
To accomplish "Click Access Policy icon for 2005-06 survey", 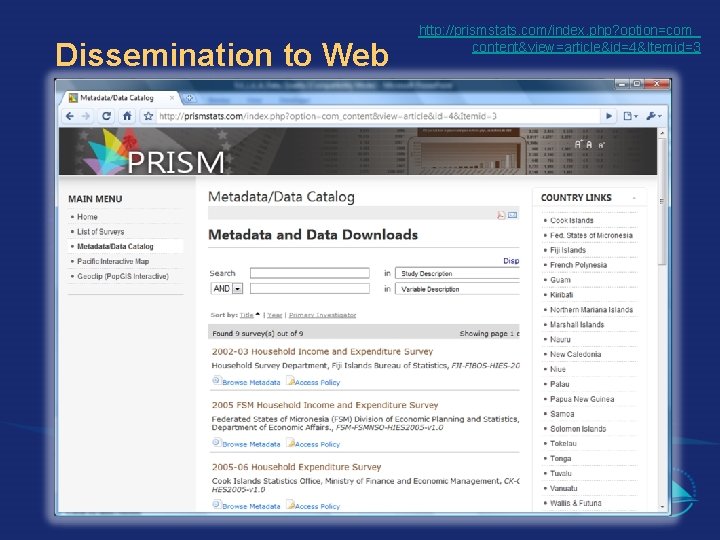I will pyautogui.click(x=290, y=505).
